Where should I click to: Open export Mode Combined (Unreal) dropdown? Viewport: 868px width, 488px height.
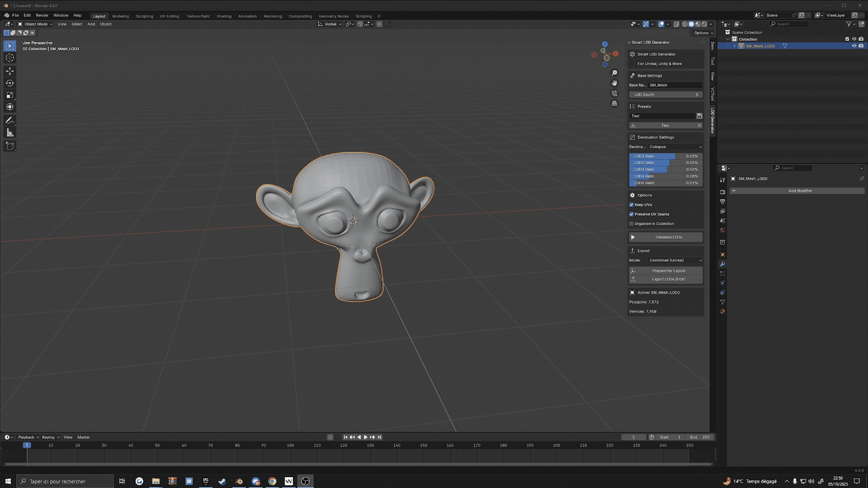[675, 260]
